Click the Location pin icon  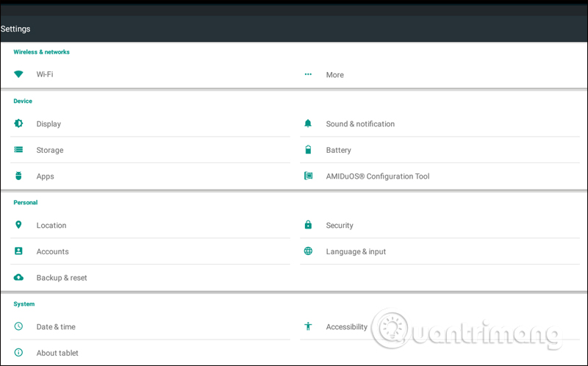coord(19,225)
